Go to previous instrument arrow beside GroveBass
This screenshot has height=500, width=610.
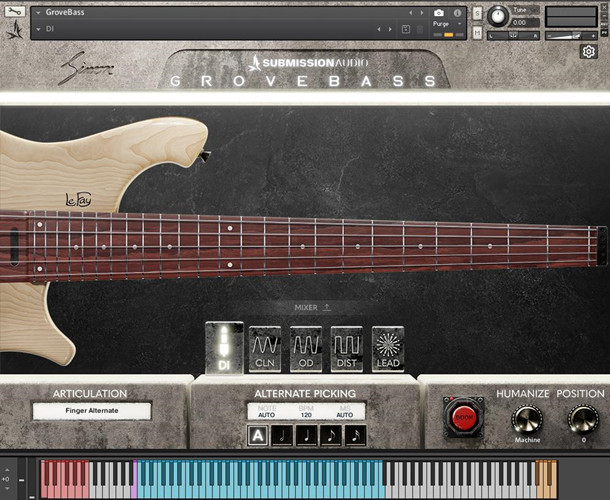tap(410, 13)
